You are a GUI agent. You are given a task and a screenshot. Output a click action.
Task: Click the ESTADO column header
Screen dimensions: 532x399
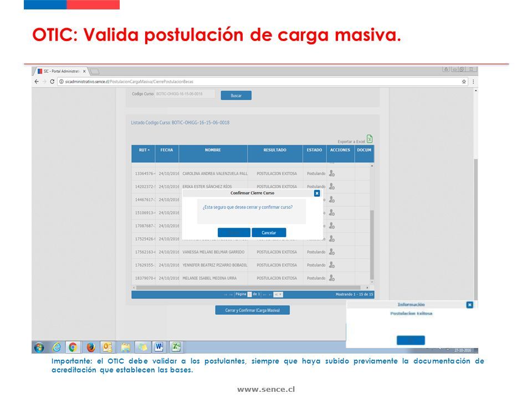click(x=315, y=154)
